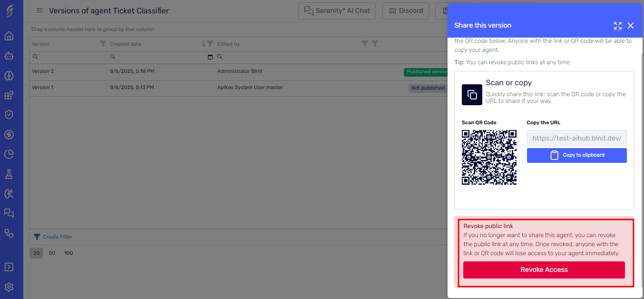Open the Home icon in sidebar
This screenshot has height=299, width=644.
9,36
